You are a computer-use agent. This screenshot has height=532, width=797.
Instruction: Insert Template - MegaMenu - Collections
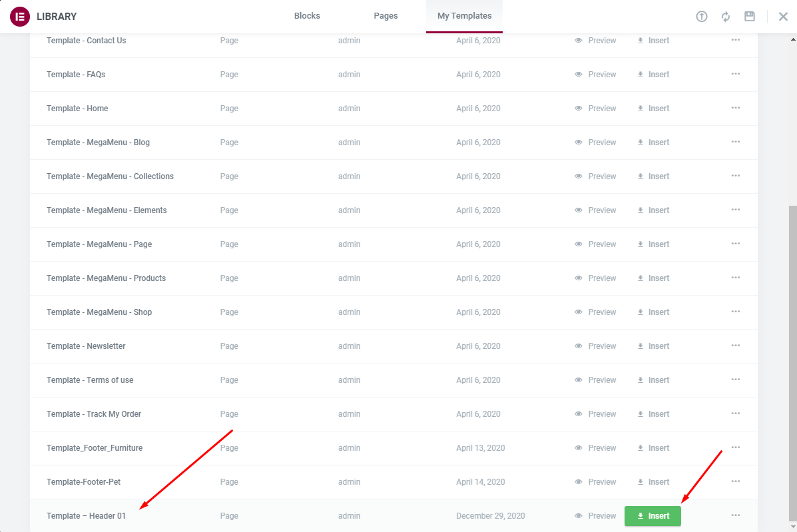coord(653,176)
